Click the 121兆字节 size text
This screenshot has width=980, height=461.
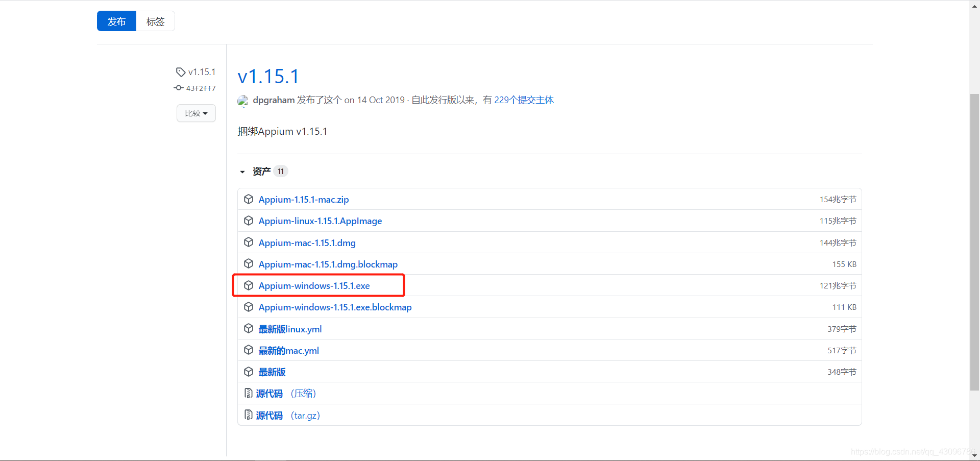838,286
